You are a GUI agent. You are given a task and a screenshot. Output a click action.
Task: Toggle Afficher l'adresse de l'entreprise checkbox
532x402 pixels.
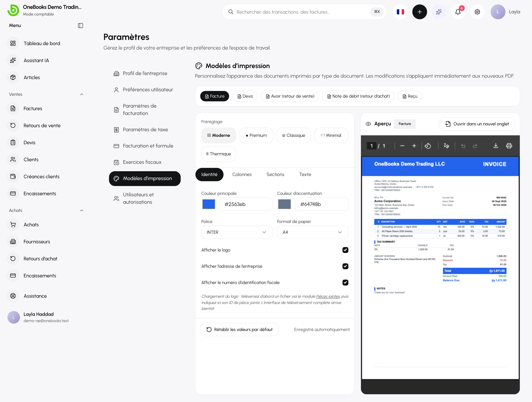[x=345, y=266]
